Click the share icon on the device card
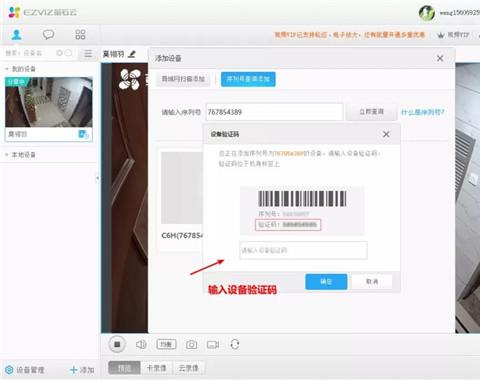 83,134
